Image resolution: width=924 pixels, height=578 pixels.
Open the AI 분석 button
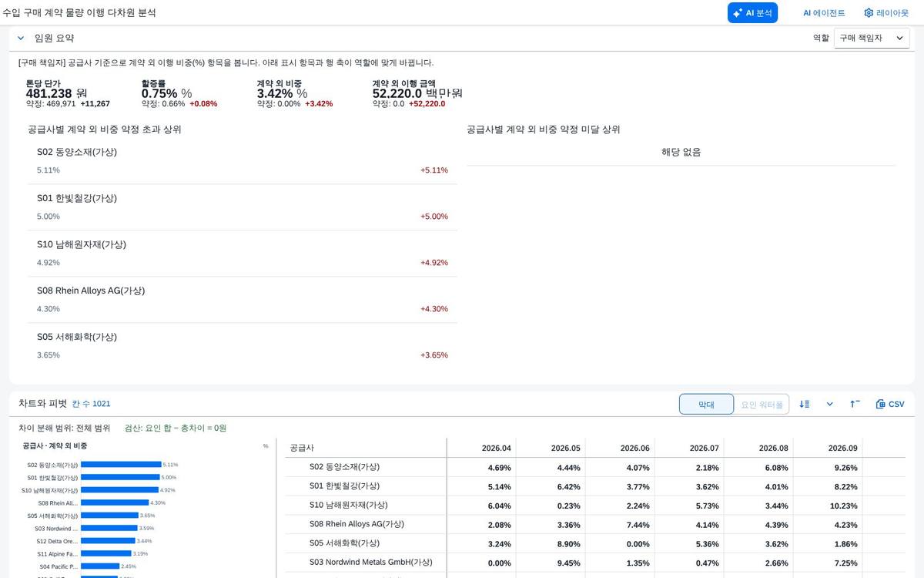(x=752, y=13)
